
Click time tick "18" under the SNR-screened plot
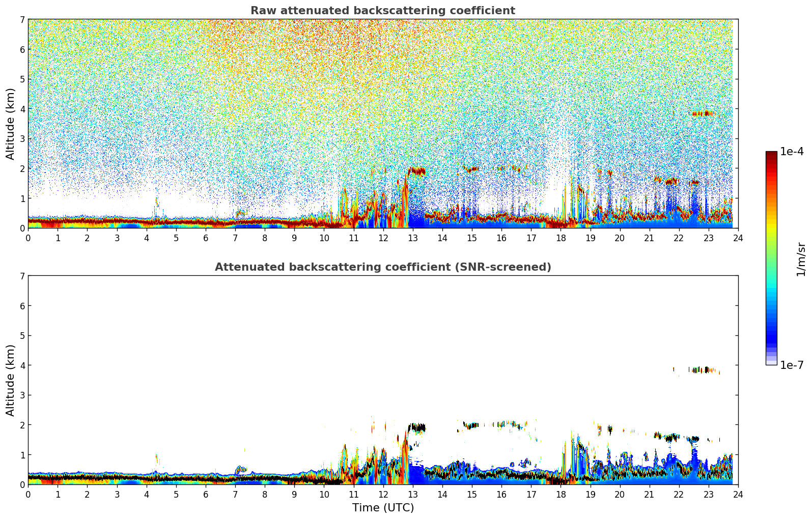point(561,494)
